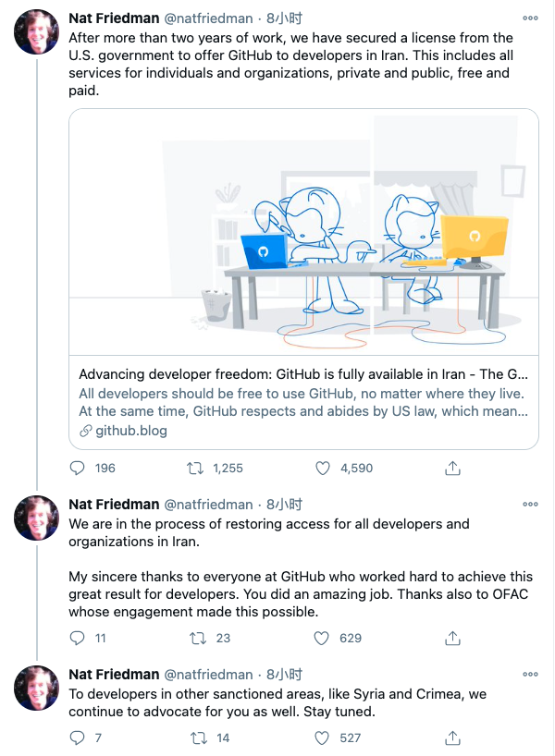The image size is (555, 756).
Task: Reply to the Syria and Crimea tweet
Action: pos(77,738)
